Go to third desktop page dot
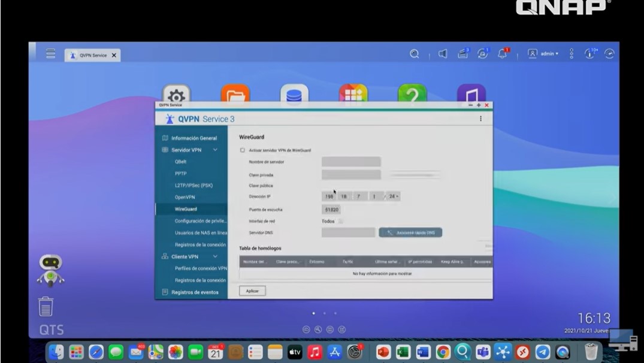Viewport: 644px width, 363px height. (335, 313)
